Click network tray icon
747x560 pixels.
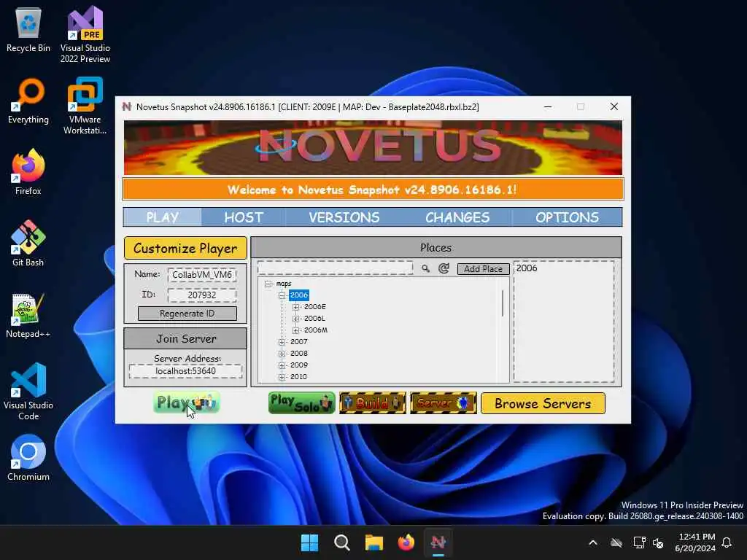pyautogui.click(x=639, y=542)
